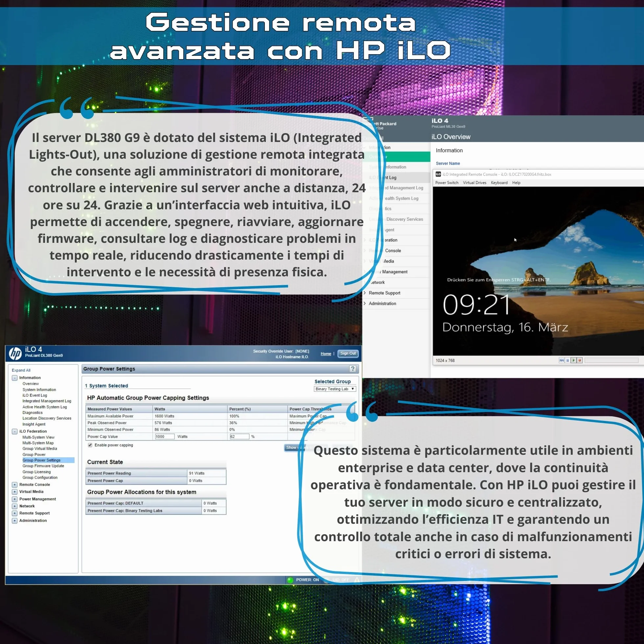This screenshot has width=644, height=644.
Task: Click the Remote Console playback progress bar
Action: (x=611, y=360)
